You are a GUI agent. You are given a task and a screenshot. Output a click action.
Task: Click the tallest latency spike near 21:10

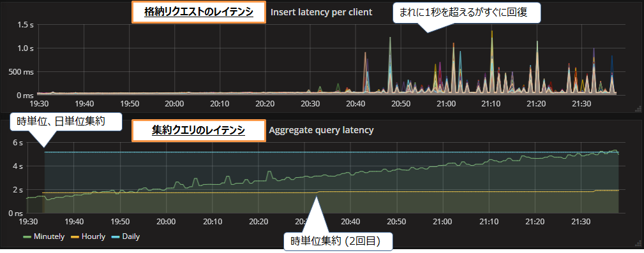pos(491,33)
